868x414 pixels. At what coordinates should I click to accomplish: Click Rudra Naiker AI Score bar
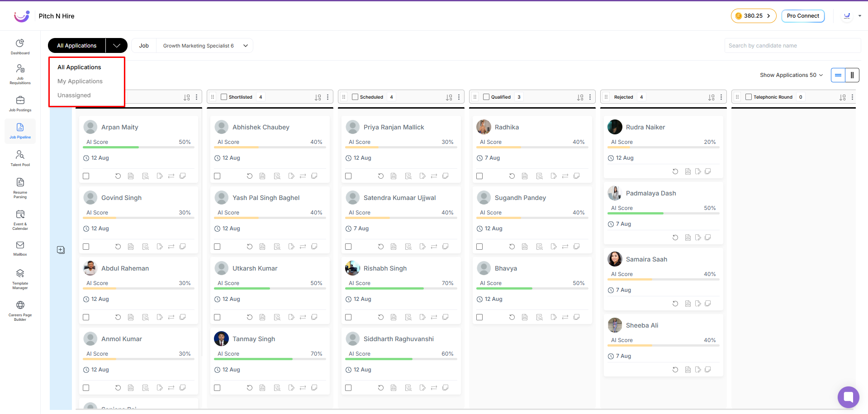664,147
